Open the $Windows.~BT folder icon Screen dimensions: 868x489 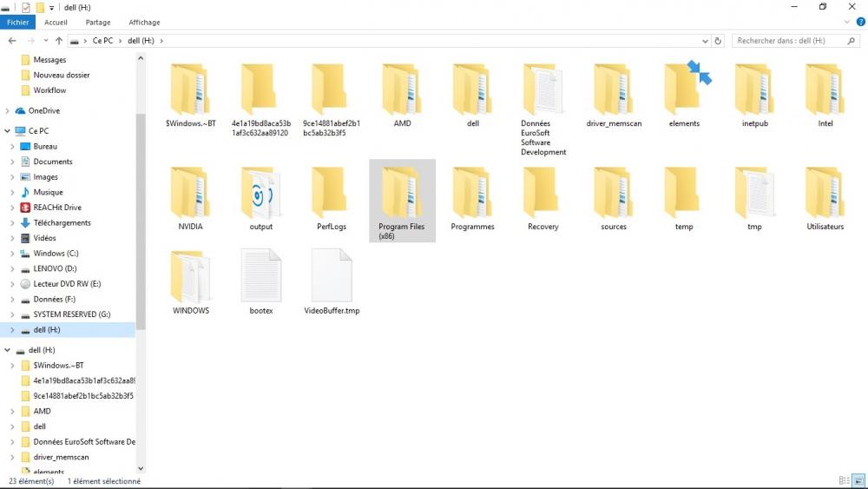(190, 89)
